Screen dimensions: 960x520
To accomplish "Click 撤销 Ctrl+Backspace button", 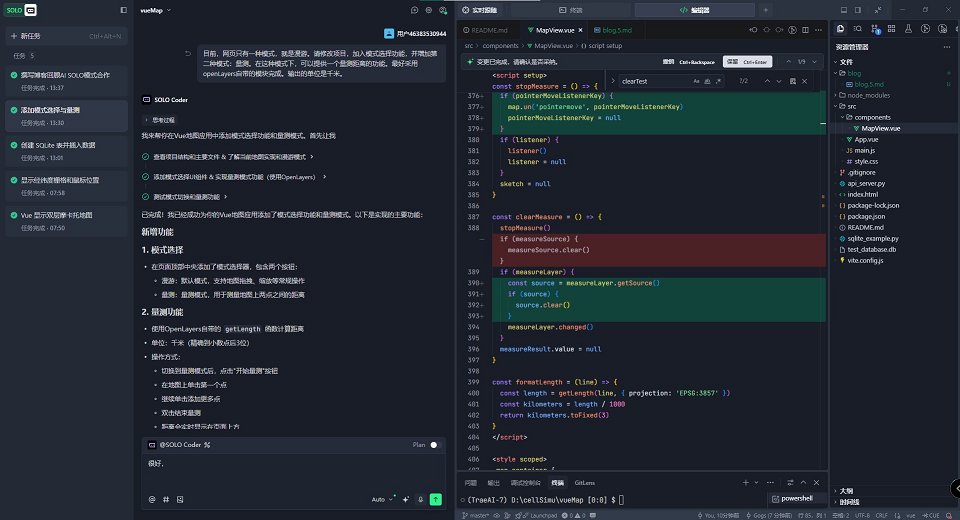I will click(x=689, y=62).
